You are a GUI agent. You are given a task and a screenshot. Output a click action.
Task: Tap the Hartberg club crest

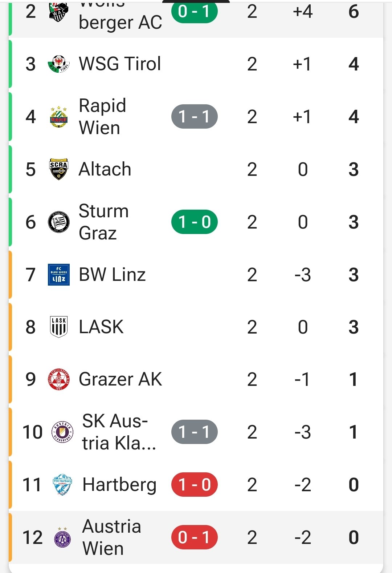tap(62, 485)
